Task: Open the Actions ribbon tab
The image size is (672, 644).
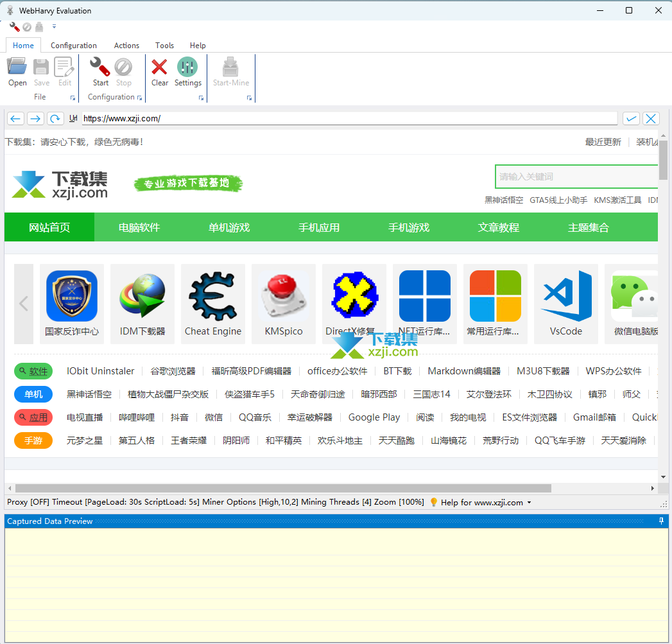Action: [x=126, y=45]
